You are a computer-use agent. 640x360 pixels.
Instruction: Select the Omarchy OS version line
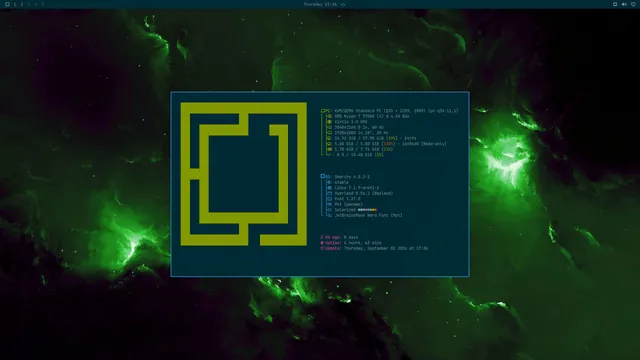[x=352, y=177]
